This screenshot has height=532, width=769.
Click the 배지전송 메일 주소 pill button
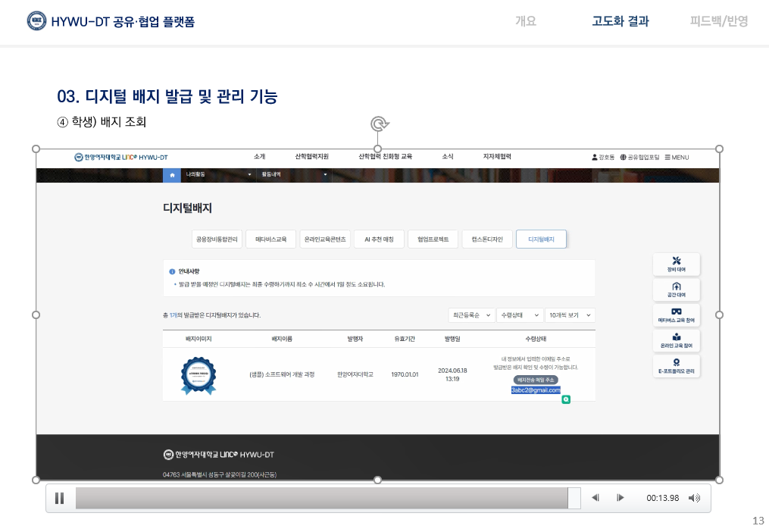click(x=536, y=380)
